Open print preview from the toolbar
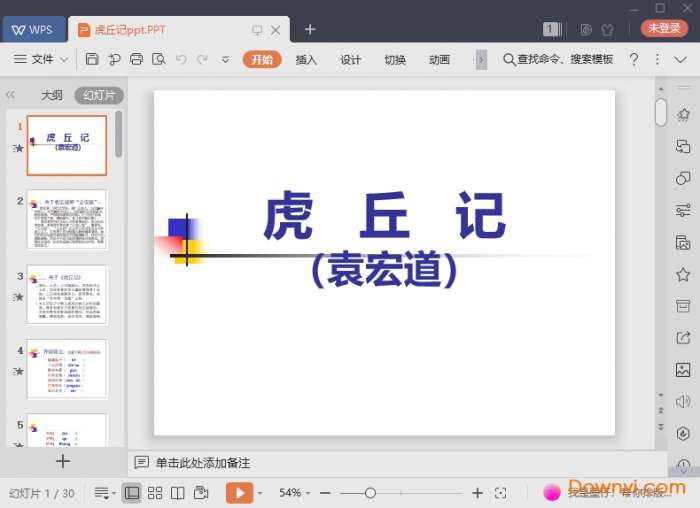This screenshot has height=508, width=700. (158, 59)
